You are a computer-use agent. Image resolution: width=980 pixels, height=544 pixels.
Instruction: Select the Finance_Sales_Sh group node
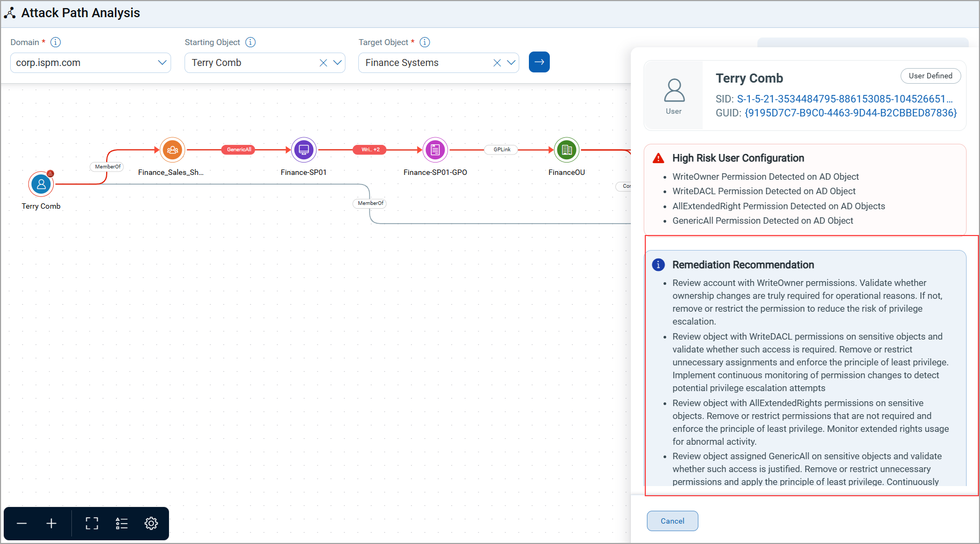[x=172, y=150]
